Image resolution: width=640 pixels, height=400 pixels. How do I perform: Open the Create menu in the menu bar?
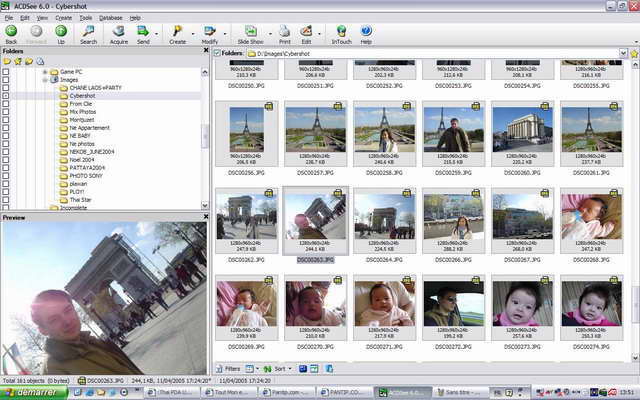[63, 18]
